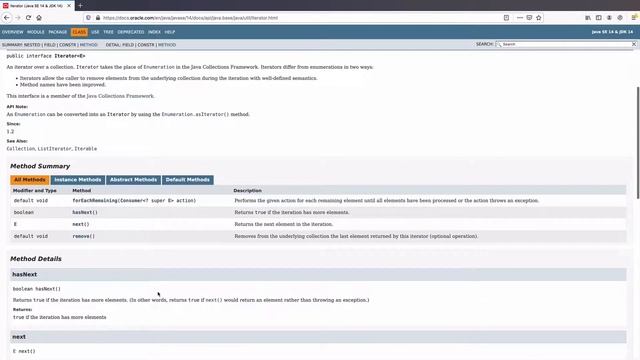Show sidebars icon in toolbar
The width and height of the screenshot is (640, 360).
point(598,18)
